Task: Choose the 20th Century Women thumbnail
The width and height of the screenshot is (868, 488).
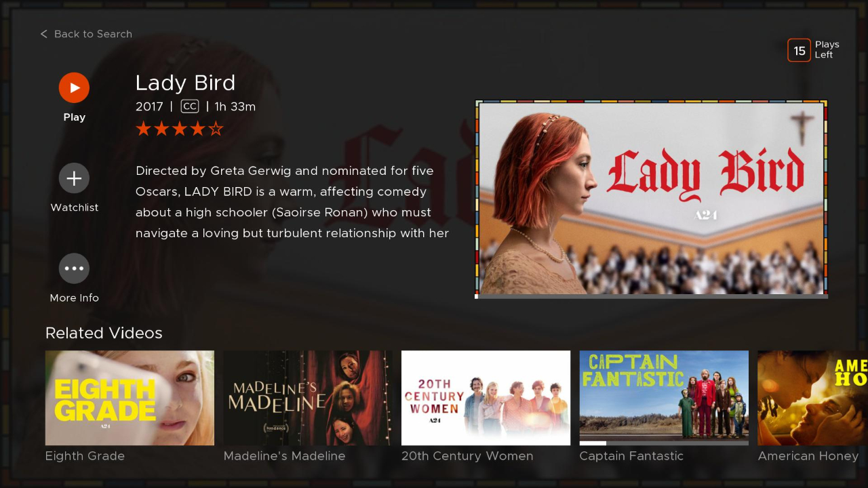Action: [x=486, y=398]
